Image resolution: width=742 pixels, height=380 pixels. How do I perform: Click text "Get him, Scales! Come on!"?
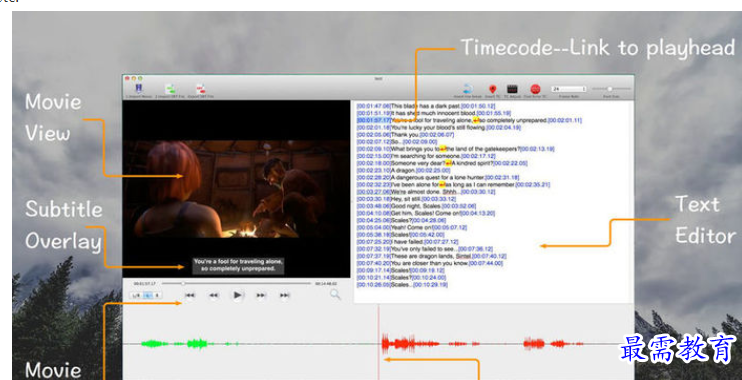[x=426, y=213]
